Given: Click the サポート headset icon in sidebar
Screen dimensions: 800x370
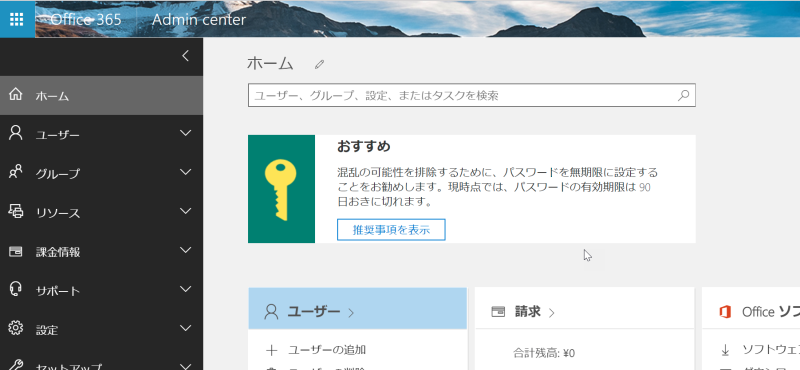Looking at the screenshot, I should 16,289.
